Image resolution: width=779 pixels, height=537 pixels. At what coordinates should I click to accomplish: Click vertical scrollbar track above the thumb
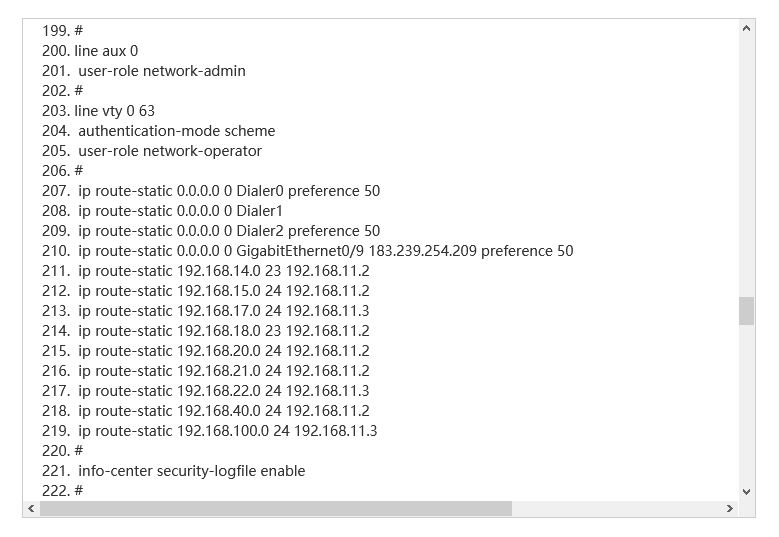tap(746, 160)
